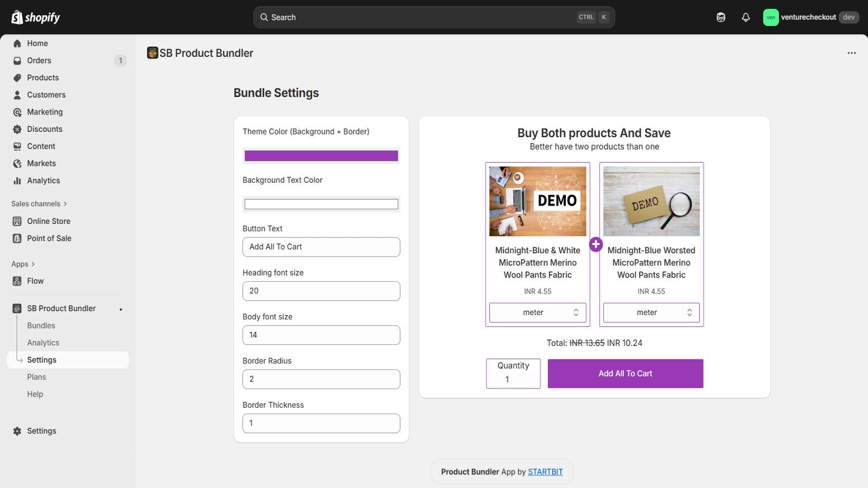Go to Bundles in SB Product Bundler
The width and height of the screenshot is (868, 488).
click(x=41, y=325)
